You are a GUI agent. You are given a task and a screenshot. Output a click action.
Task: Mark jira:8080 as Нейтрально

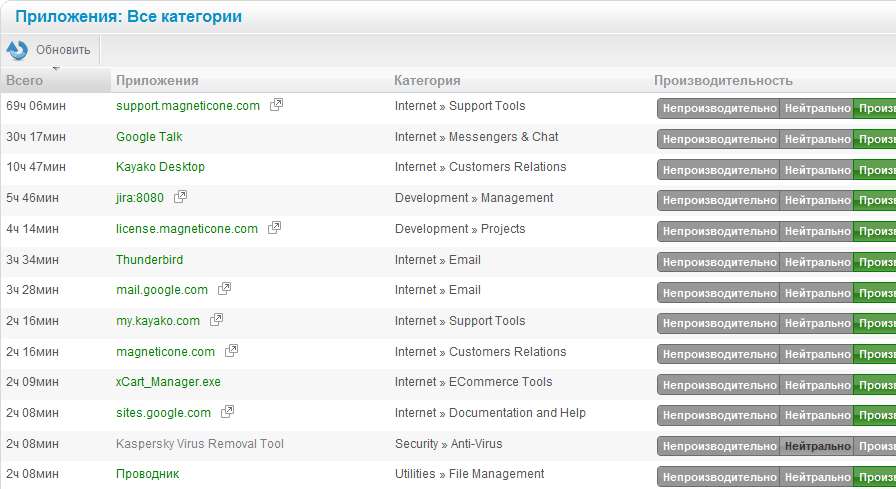817,201
